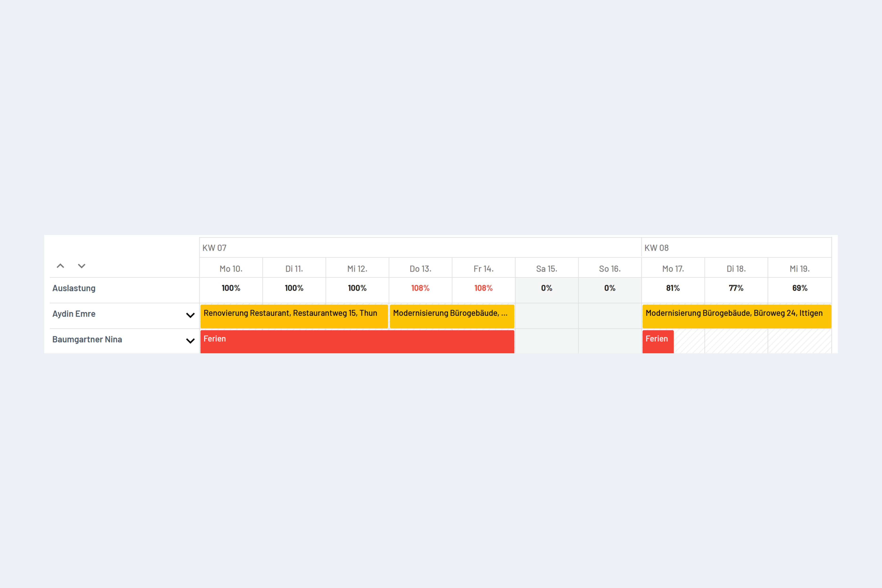The width and height of the screenshot is (882, 588).
Task: Open the Modernisierung Bürogebäude bar in KW 07
Action: tap(452, 316)
